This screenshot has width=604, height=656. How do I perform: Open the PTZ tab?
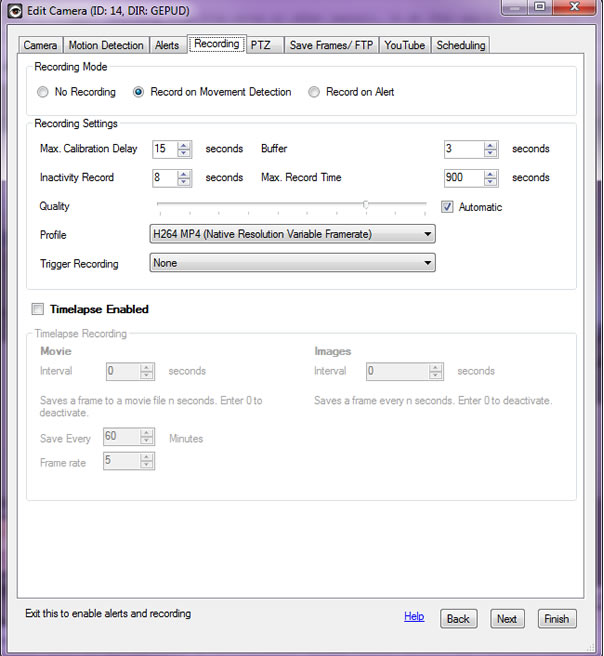point(261,45)
